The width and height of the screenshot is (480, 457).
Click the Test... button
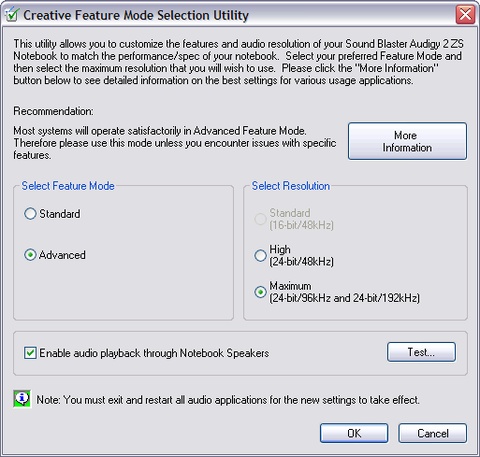[421, 352]
